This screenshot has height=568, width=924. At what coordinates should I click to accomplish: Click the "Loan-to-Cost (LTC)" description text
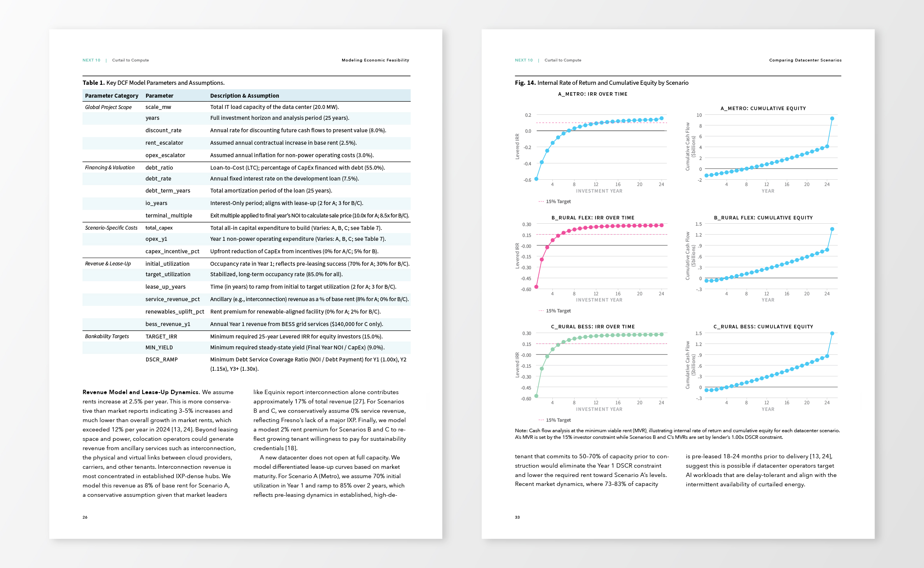[x=297, y=168]
